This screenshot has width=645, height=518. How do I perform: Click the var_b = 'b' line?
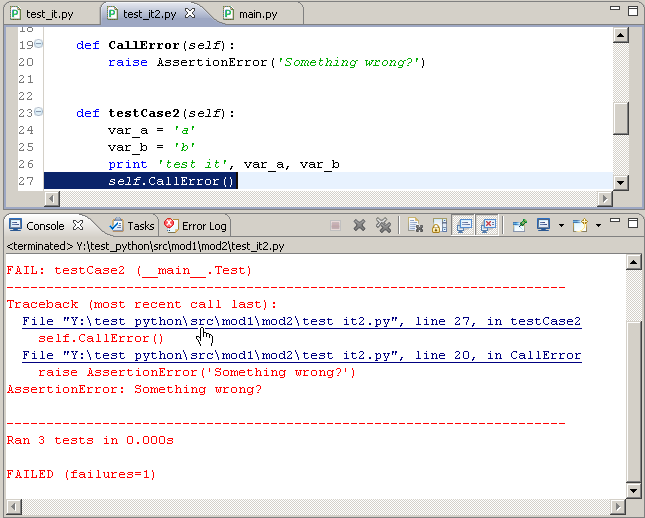151,147
